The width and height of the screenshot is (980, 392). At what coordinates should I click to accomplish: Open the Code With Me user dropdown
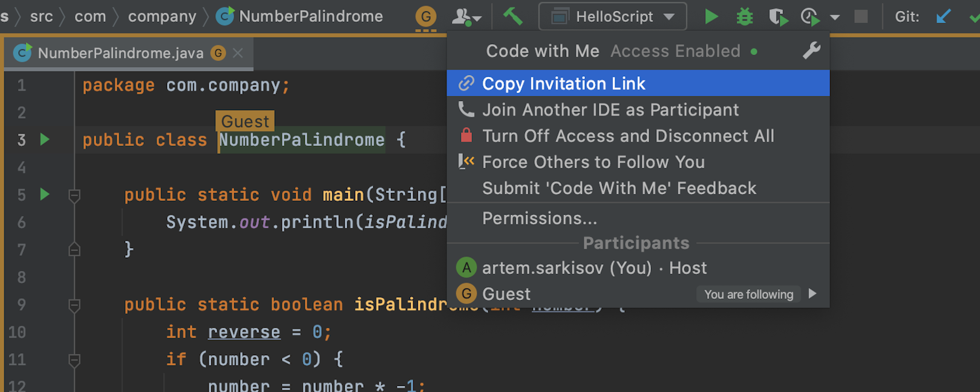[x=466, y=17]
